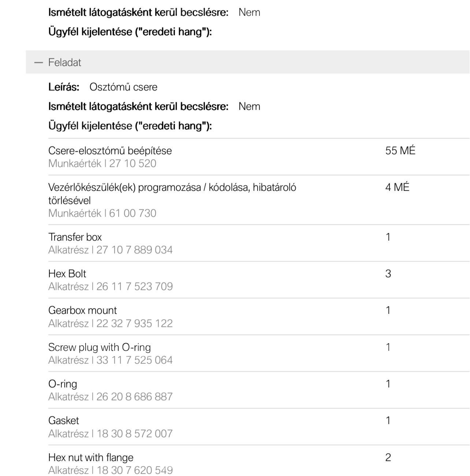Collapse the Feladat section with the minus icon

click(38, 63)
